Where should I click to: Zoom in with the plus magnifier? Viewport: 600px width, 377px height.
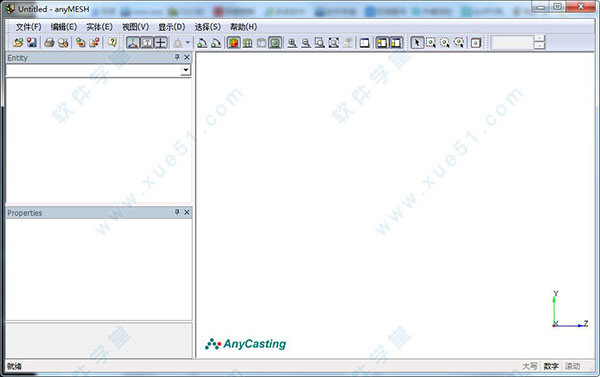coord(292,42)
